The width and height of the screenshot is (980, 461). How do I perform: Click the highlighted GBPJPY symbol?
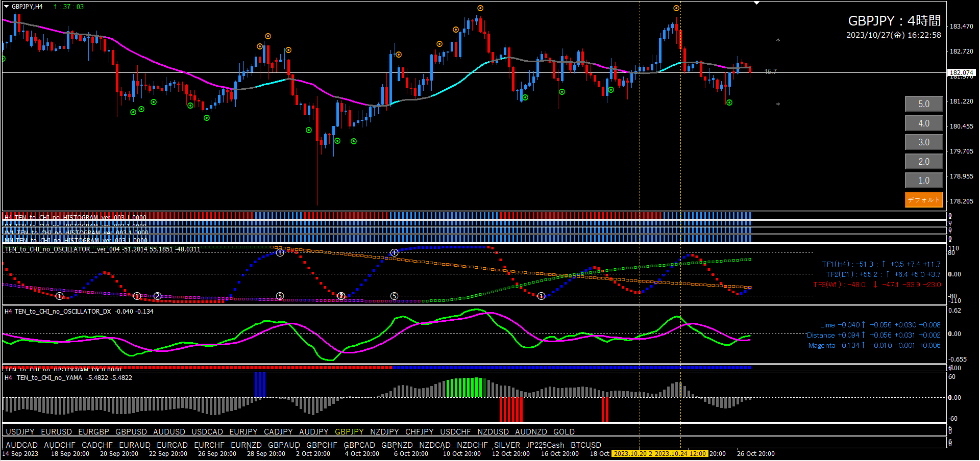tap(349, 432)
